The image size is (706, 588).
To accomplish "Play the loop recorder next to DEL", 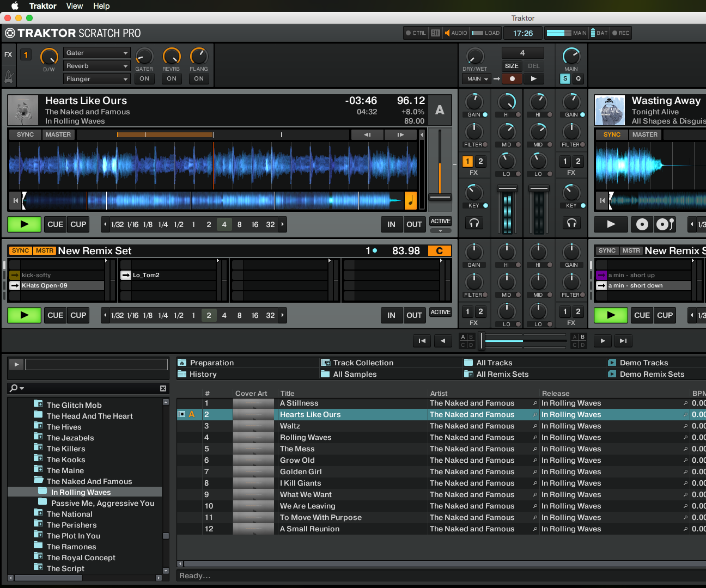I will pos(534,79).
